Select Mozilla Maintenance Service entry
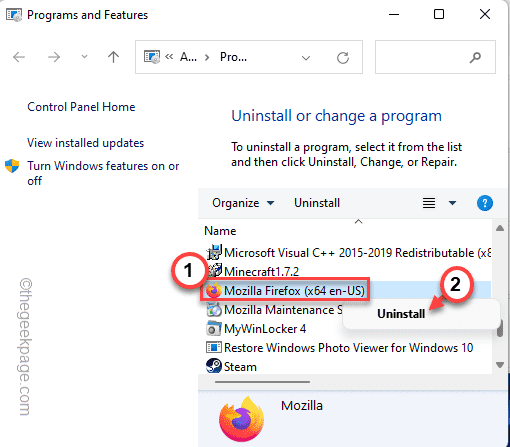Viewport: 510px width, 447px height. pos(283,310)
